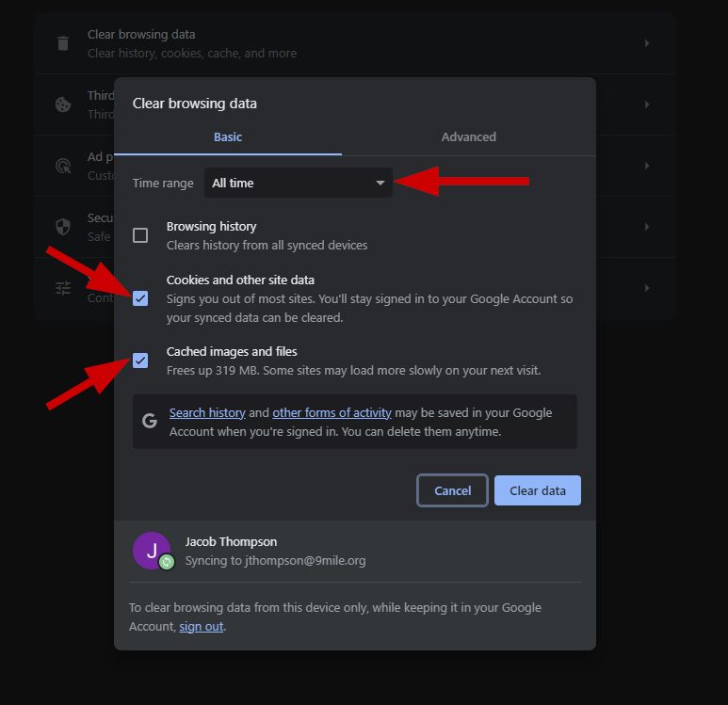Viewport: 728px width, 705px height.
Task: Click the Cached images and files label
Action: [232, 352]
